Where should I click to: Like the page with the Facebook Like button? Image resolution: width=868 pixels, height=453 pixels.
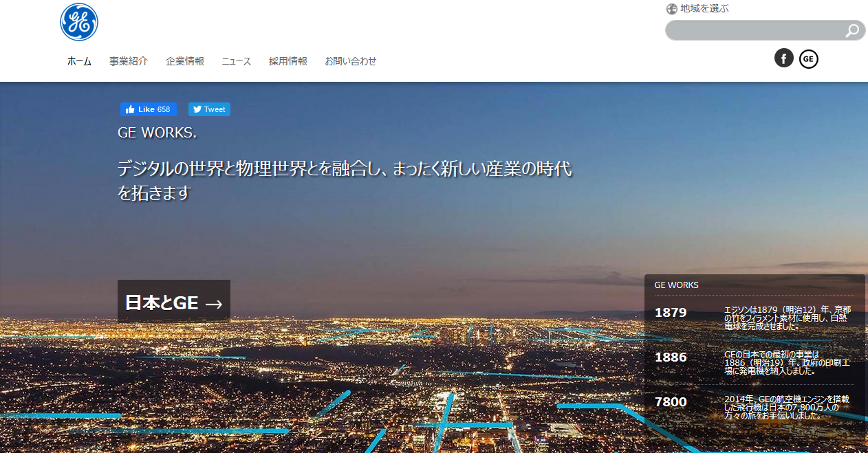149,109
